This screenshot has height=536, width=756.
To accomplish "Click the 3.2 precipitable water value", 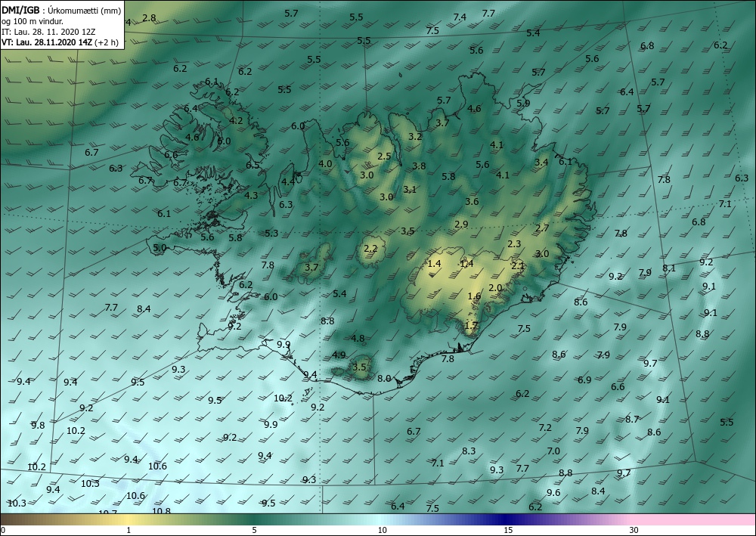I will (415, 136).
